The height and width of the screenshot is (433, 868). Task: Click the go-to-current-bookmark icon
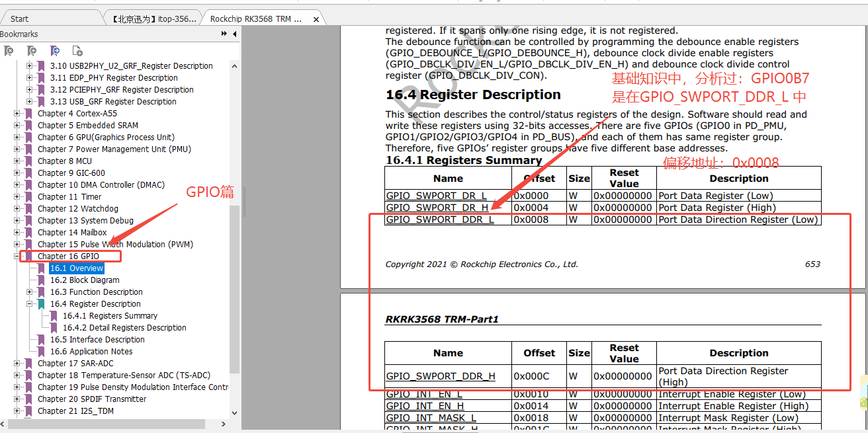tap(55, 50)
